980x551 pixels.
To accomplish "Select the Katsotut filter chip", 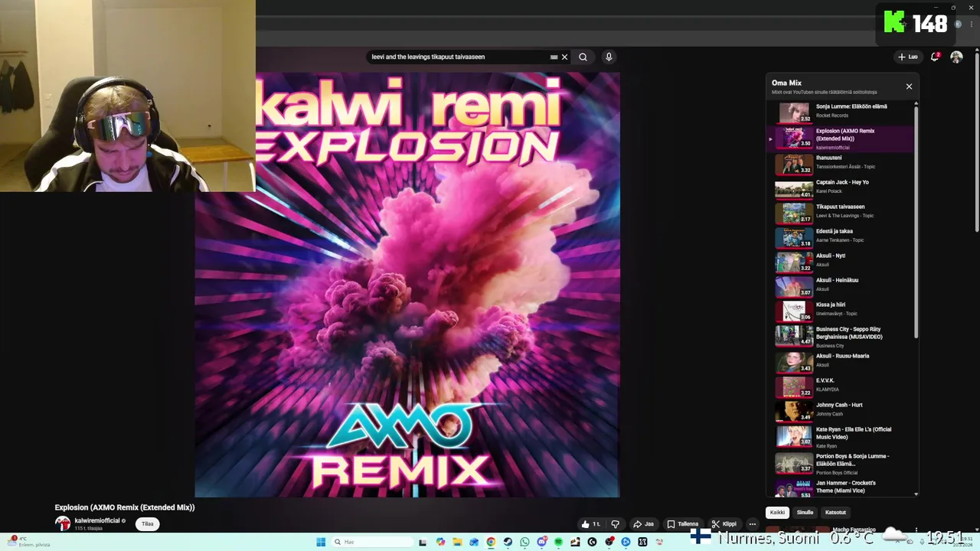I will pos(835,513).
